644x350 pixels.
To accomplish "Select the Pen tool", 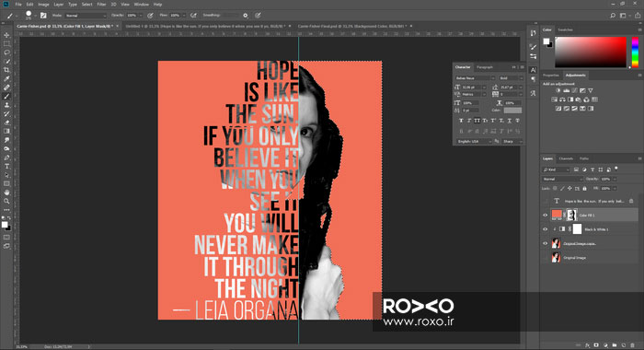I will click(x=6, y=157).
